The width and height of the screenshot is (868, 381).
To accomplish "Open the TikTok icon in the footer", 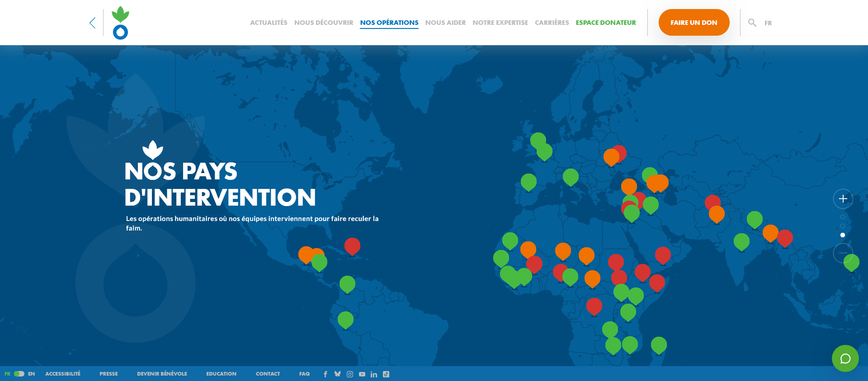I will click(x=386, y=374).
